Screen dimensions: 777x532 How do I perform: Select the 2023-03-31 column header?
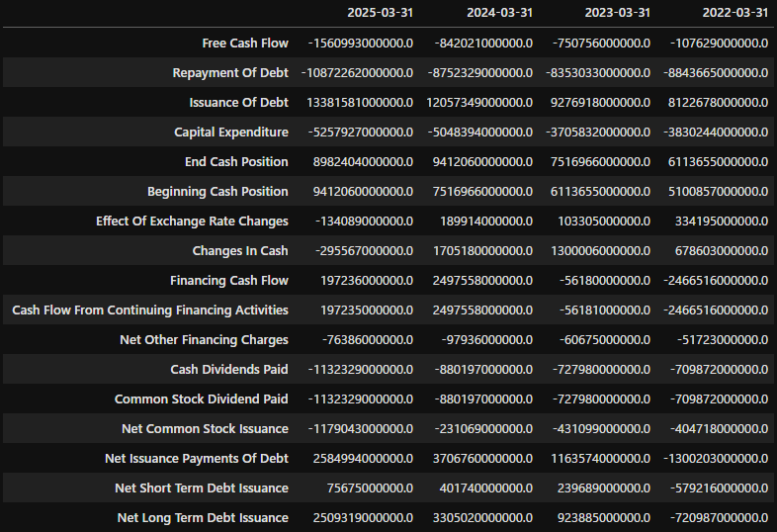[x=617, y=13]
